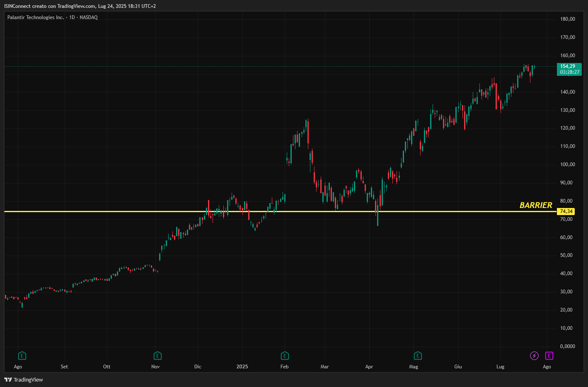Click the 2025 label on time axis
588x387 pixels.
[x=242, y=367]
